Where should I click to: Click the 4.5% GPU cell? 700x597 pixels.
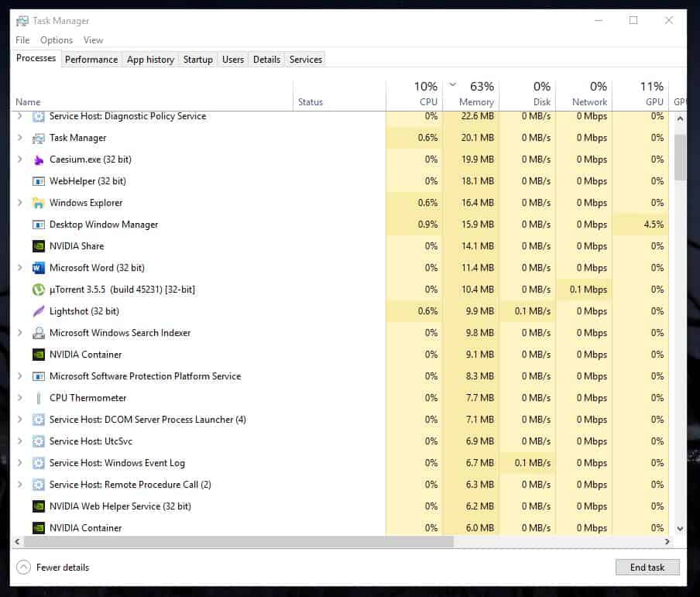tap(640, 225)
